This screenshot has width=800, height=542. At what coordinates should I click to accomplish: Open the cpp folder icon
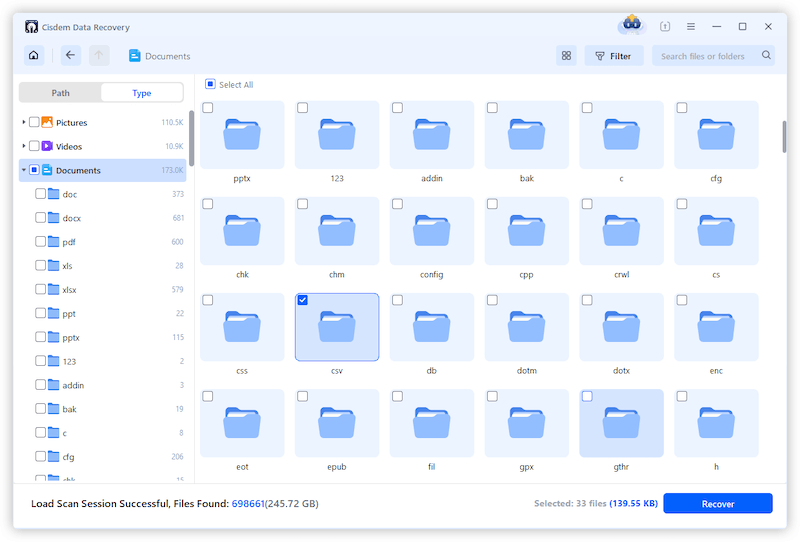click(527, 231)
